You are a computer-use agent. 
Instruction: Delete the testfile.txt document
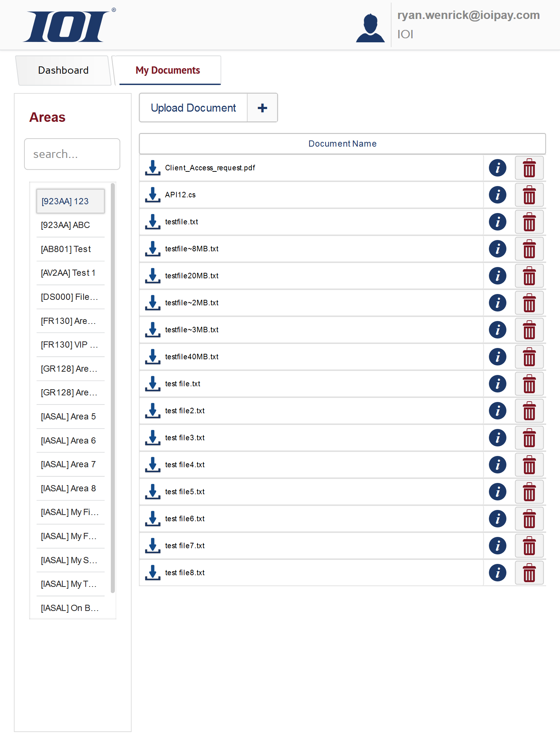tap(529, 222)
